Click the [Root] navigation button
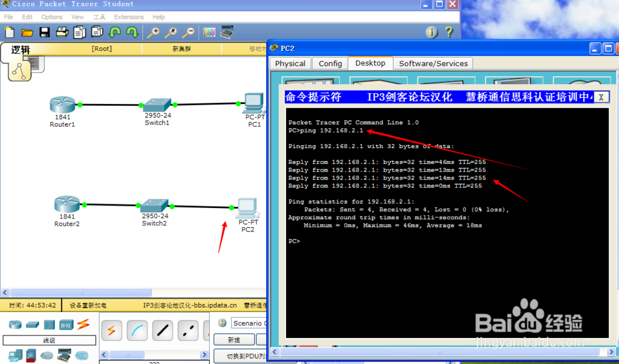This screenshot has width=619, height=364. coord(102,48)
